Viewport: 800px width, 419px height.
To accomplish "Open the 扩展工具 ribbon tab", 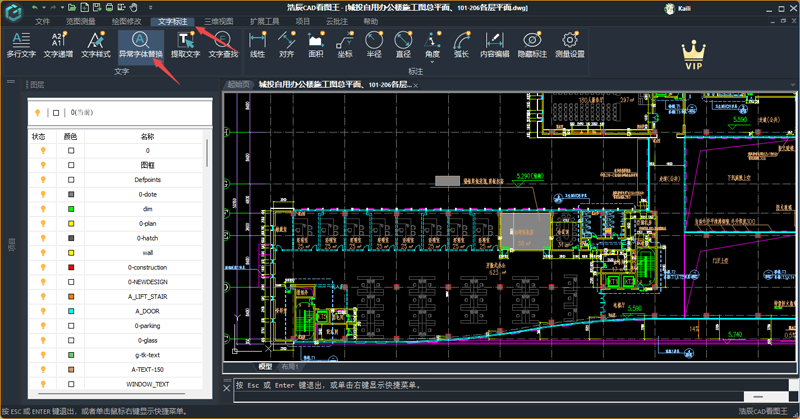I will point(265,21).
